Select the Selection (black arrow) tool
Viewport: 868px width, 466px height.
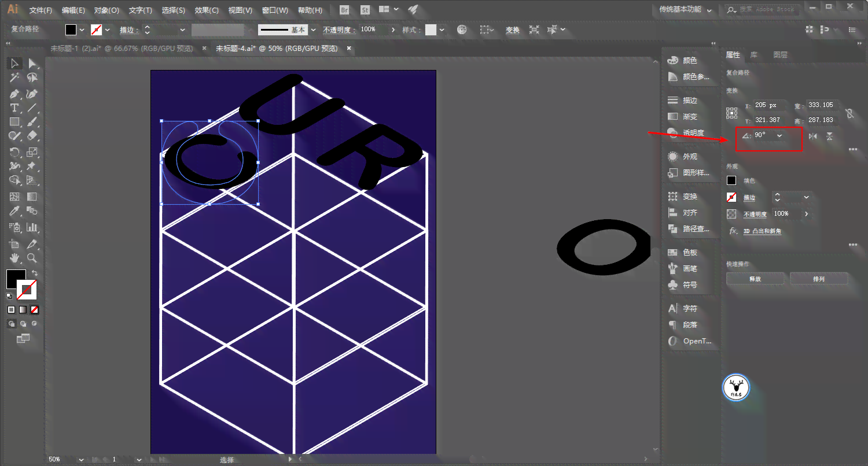[14, 63]
